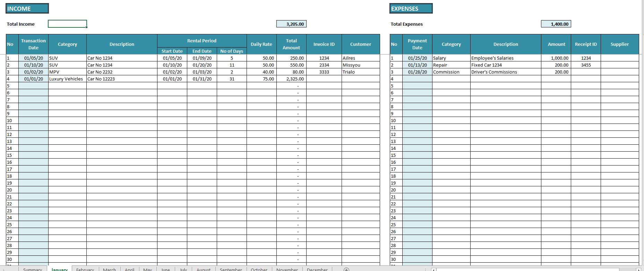Click horizontal scrollbar right arrow
Image resolution: width=644 pixels, height=271 pixels.
[x=638, y=269]
